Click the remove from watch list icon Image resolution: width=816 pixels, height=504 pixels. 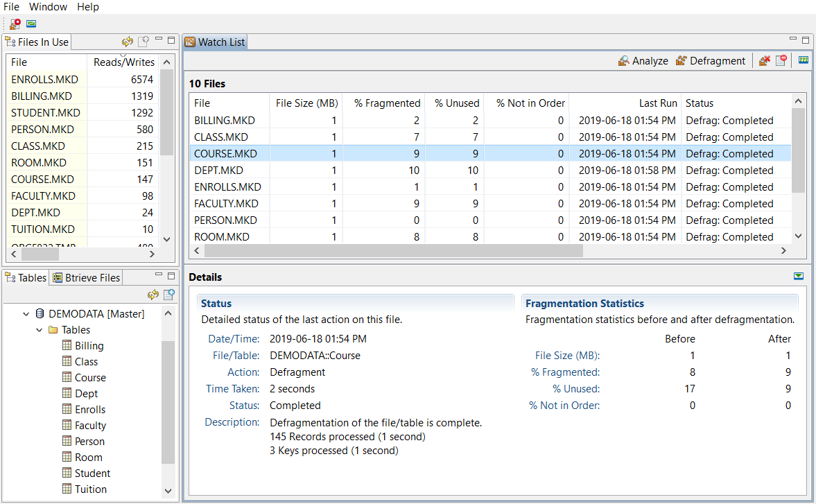pyautogui.click(x=781, y=61)
